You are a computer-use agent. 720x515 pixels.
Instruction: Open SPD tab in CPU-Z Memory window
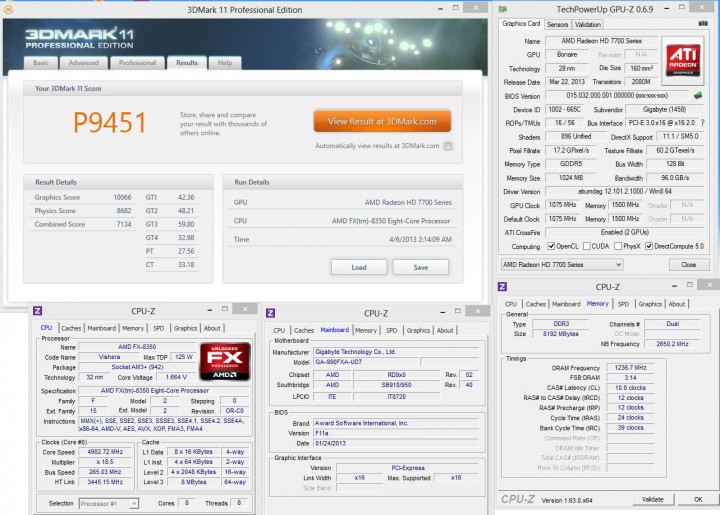(x=623, y=304)
